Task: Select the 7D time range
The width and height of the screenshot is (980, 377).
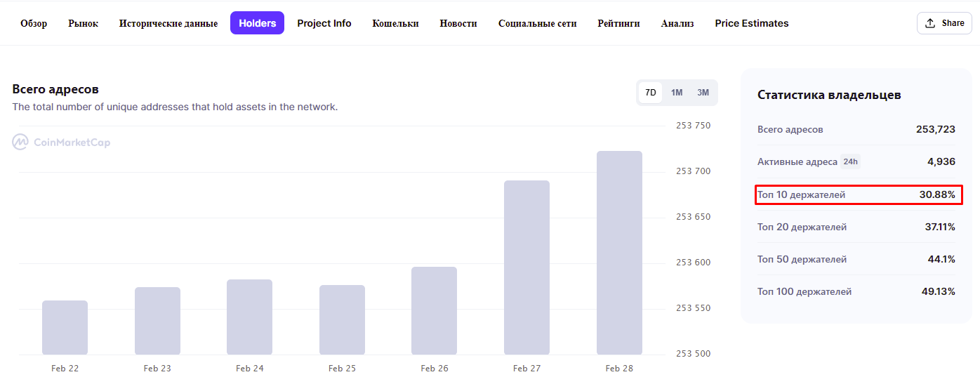Action: 651,93
